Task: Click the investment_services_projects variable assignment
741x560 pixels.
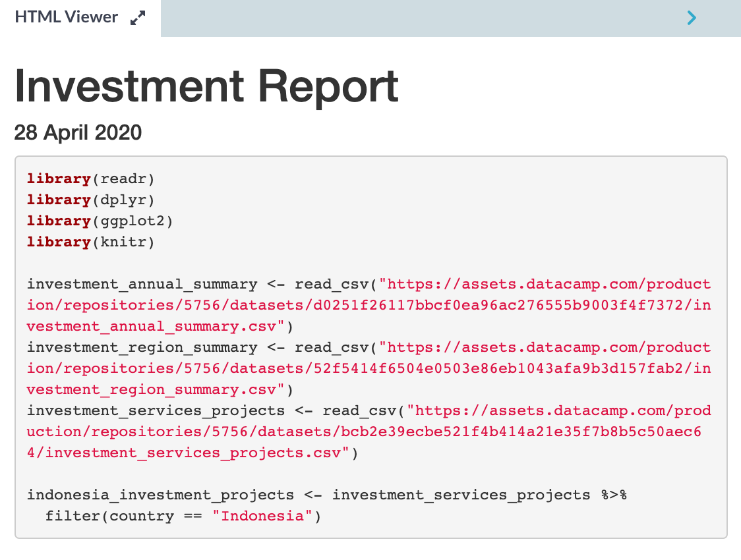Action: (156, 410)
